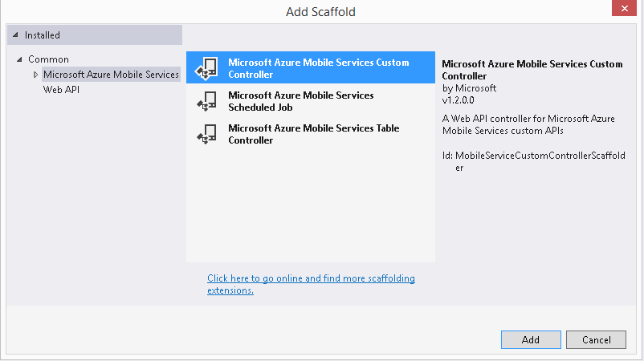Viewport: 644px width, 361px height.
Task: Select Microsoft Azure Mobile Services tree item
Action: (x=111, y=75)
